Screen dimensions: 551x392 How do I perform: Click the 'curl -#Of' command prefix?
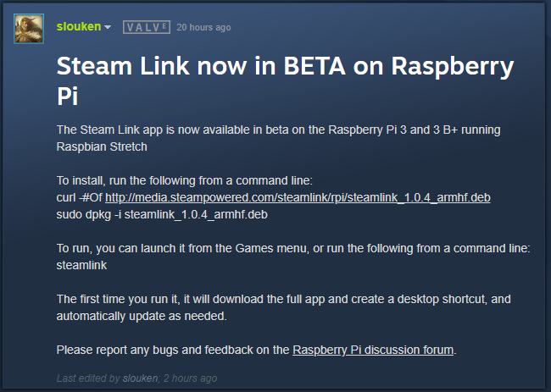coord(80,197)
